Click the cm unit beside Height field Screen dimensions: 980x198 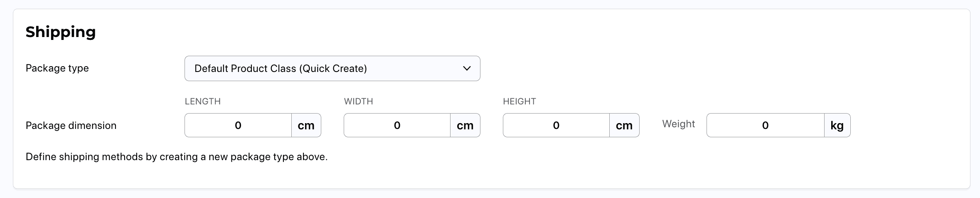click(624, 125)
